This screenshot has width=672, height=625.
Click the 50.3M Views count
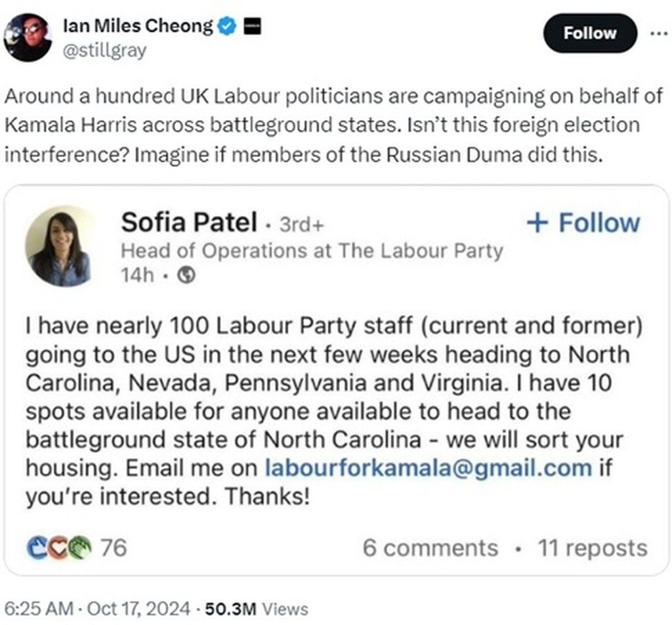click(x=256, y=608)
